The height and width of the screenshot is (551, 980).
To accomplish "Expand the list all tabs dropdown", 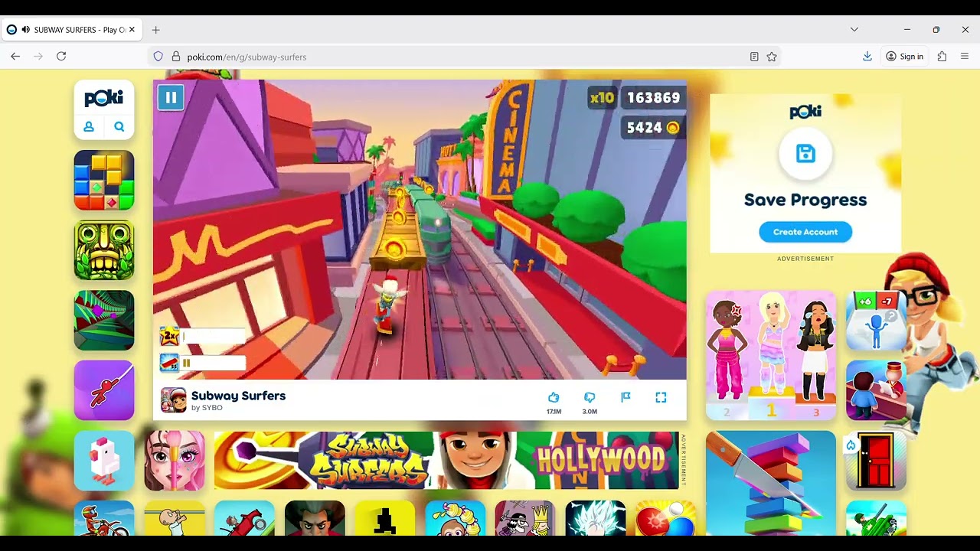I will point(854,30).
